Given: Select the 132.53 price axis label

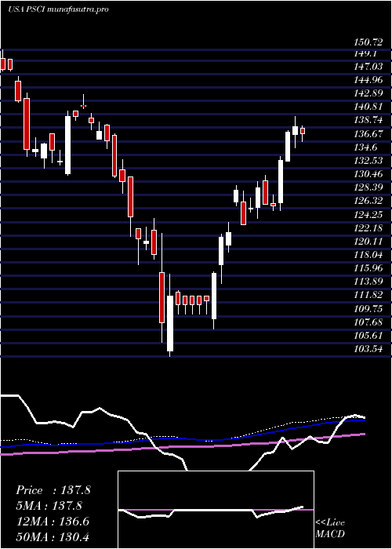Looking at the screenshot, I should (x=368, y=161).
